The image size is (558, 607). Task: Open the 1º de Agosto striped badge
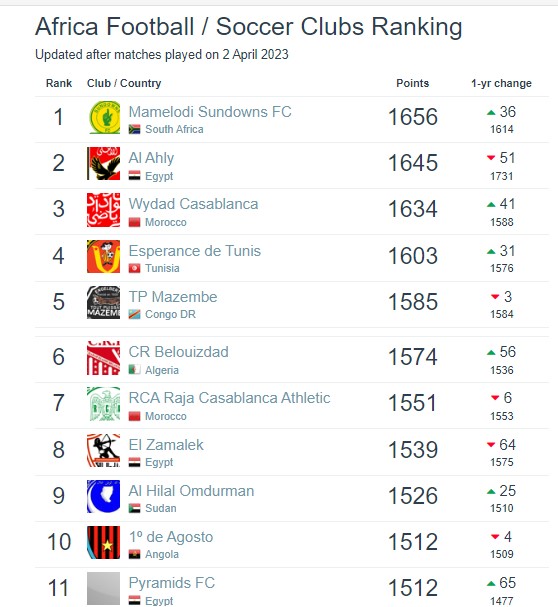coord(104,542)
